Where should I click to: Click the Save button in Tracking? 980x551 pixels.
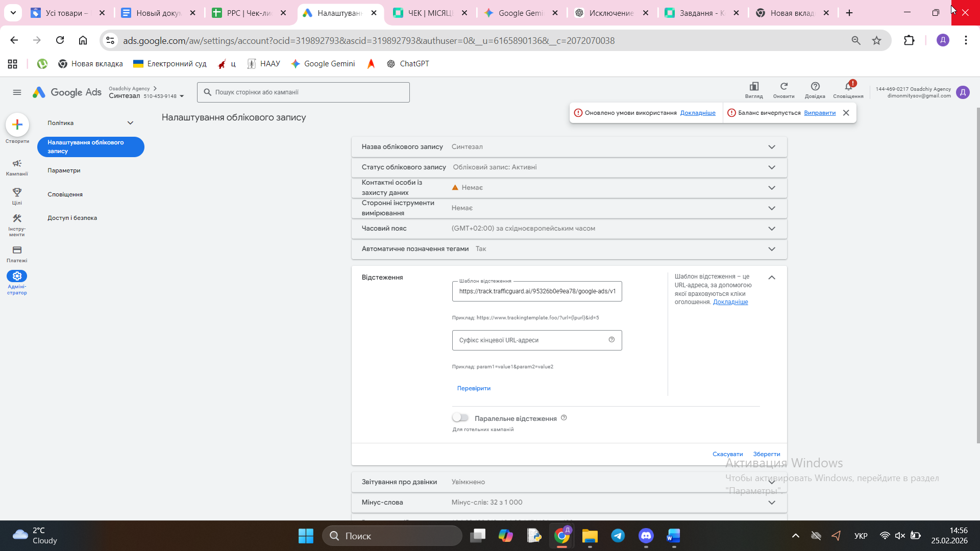pos(766,454)
